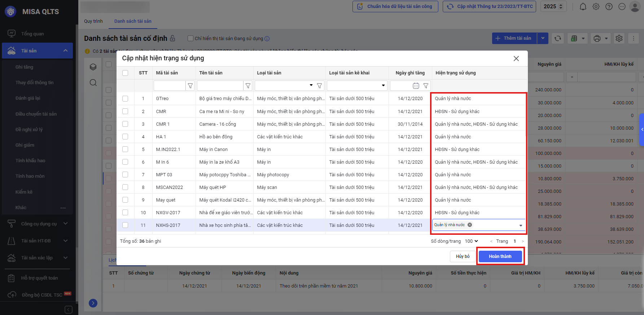Image resolution: width=644 pixels, height=315 pixels.
Task: Click the refresh icon beside Thêm tài sản
Action: point(558,38)
